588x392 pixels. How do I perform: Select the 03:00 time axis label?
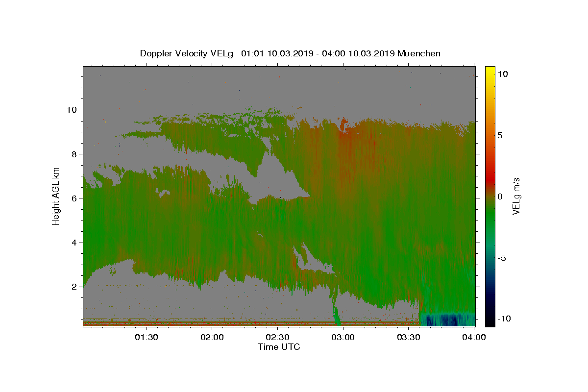pos(343,337)
